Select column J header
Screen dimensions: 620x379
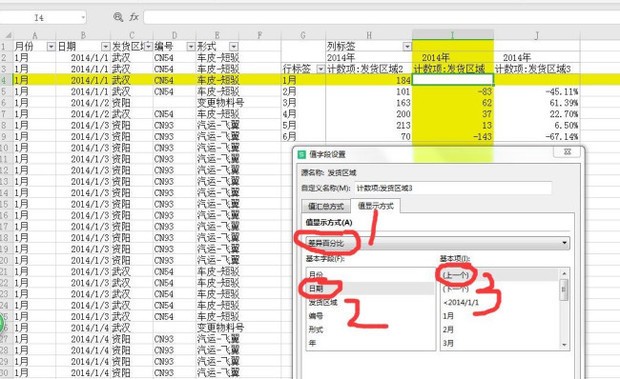[537, 35]
